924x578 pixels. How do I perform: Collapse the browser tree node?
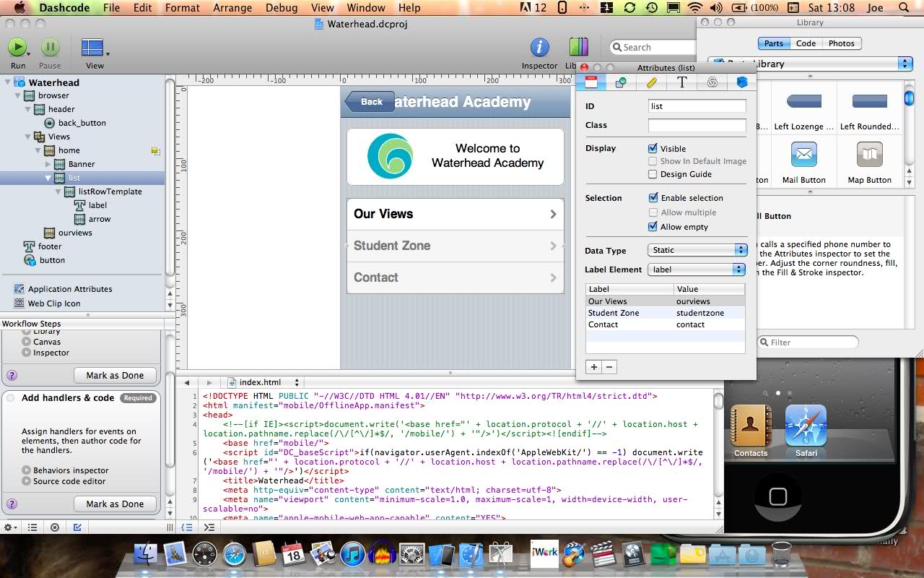point(17,95)
